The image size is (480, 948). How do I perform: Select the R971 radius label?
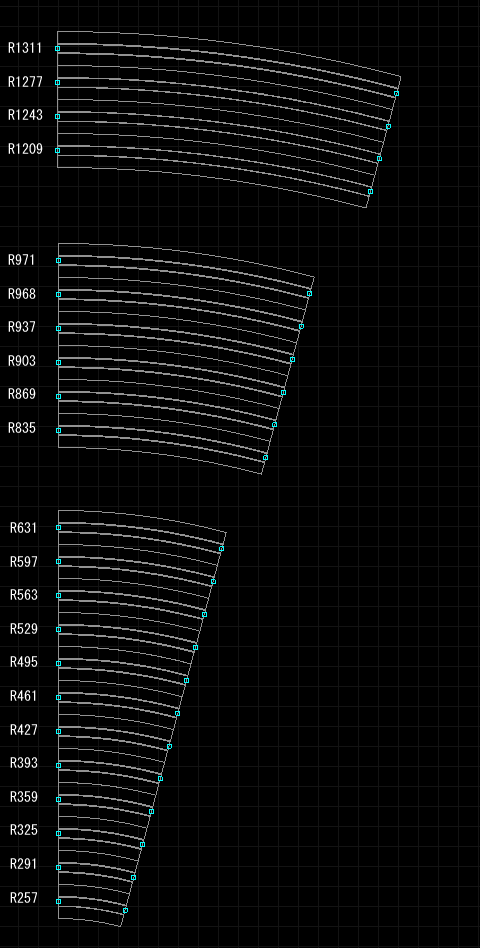coord(22,261)
